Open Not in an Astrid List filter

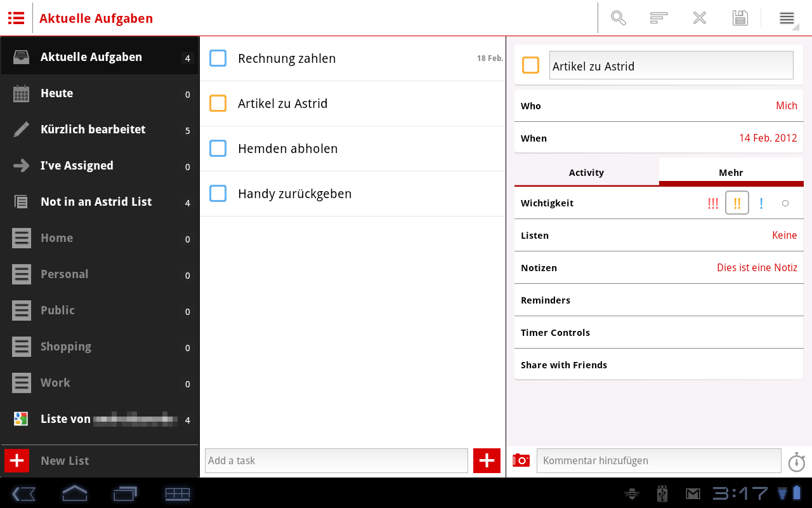[x=100, y=202]
